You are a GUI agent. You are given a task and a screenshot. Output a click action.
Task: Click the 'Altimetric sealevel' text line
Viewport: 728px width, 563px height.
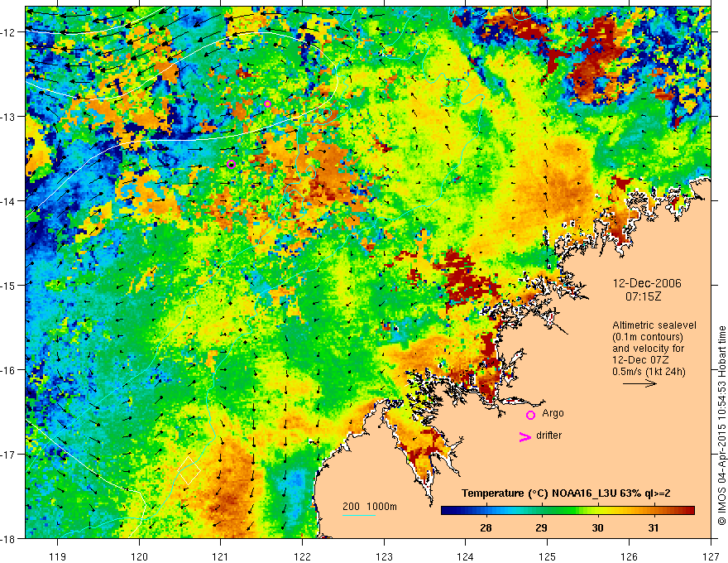tap(654, 325)
